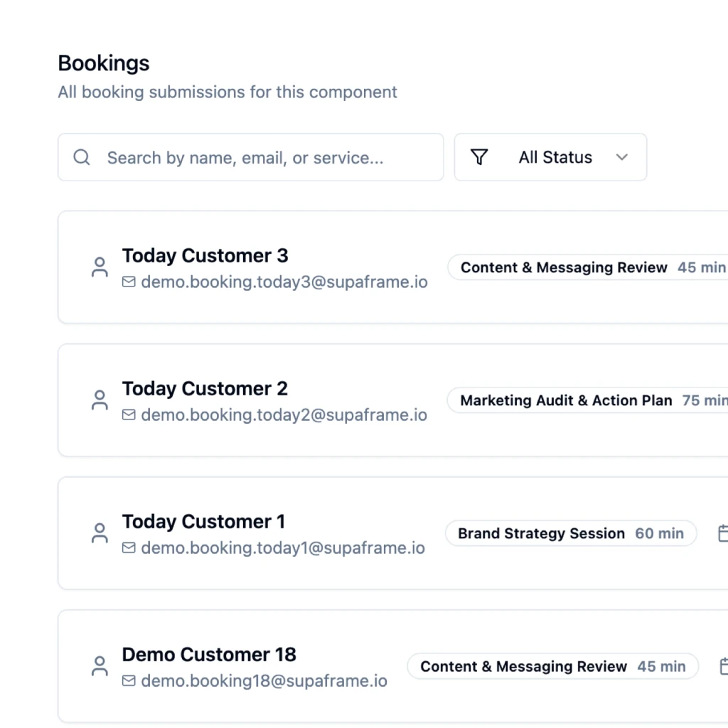
Task: Click the funnel filter icon
Action: 479,157
